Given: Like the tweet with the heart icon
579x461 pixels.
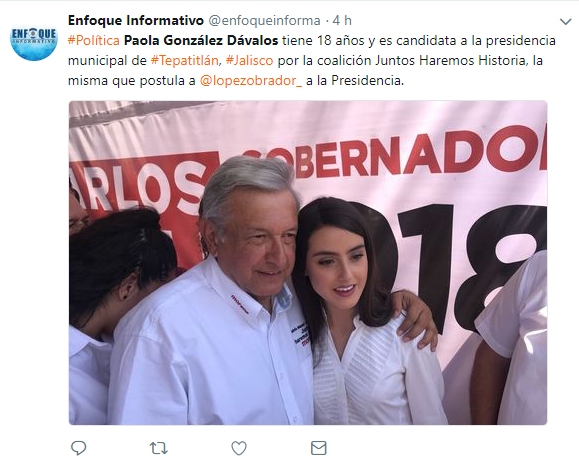Looking at the screenshot, I should coord(239,448).
